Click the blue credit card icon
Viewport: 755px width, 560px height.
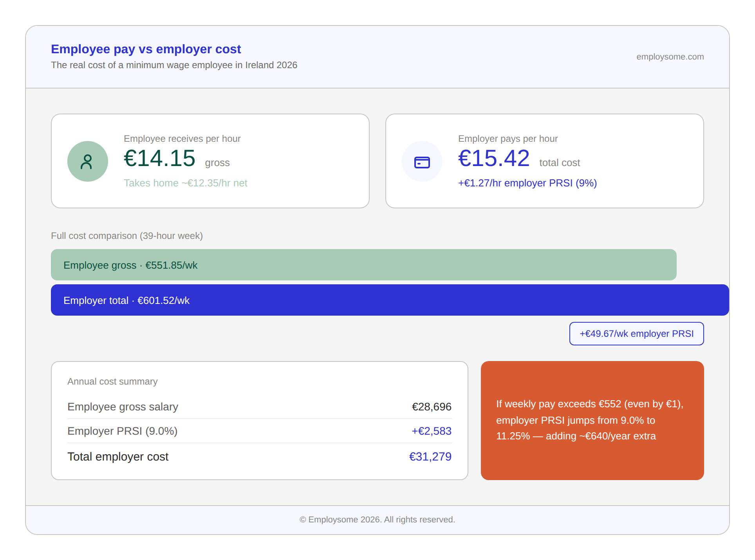tap(422, 162)
